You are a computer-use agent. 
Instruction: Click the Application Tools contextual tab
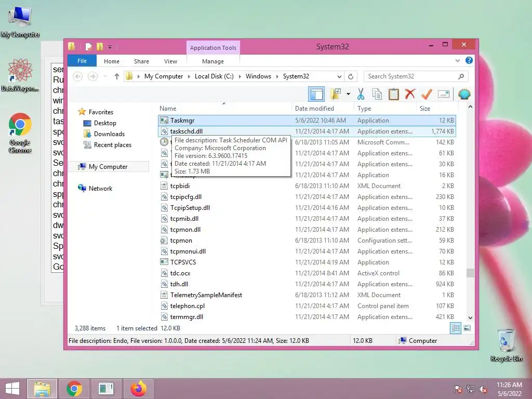click(213, 48)
